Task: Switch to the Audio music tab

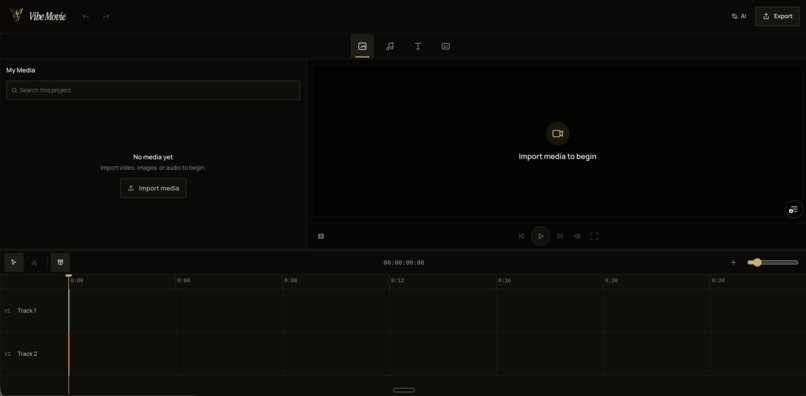Action: pyautogui.click(x=390, y=46)
